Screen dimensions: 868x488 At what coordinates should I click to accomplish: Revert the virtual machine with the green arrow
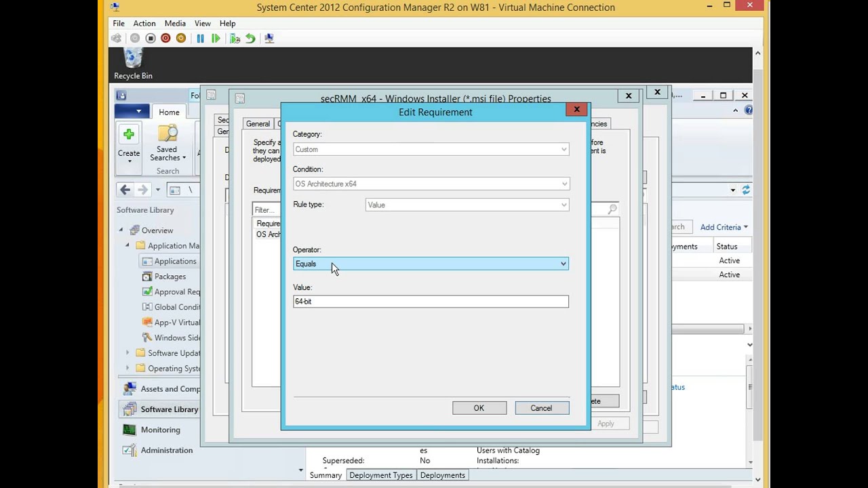250,39
